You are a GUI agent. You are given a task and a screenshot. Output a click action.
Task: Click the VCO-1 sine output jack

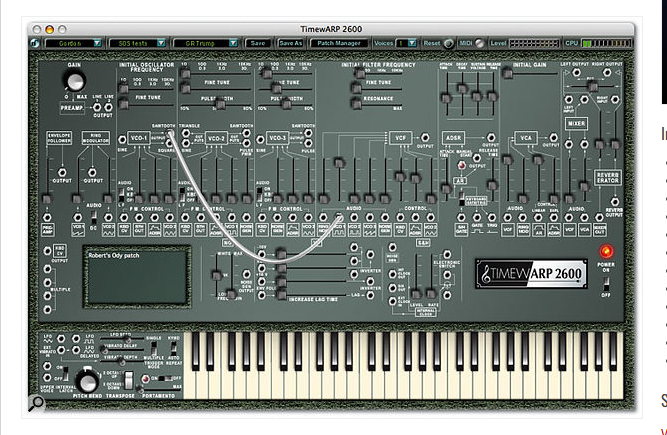(122, 139)
